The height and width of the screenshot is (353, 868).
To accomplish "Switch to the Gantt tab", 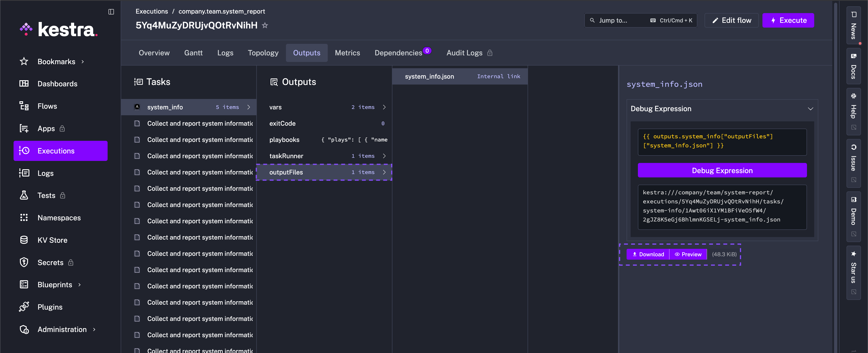I will tap(193, 53).
